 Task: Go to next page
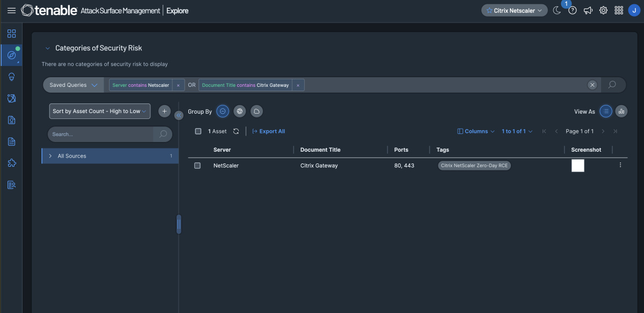(603, 131)
